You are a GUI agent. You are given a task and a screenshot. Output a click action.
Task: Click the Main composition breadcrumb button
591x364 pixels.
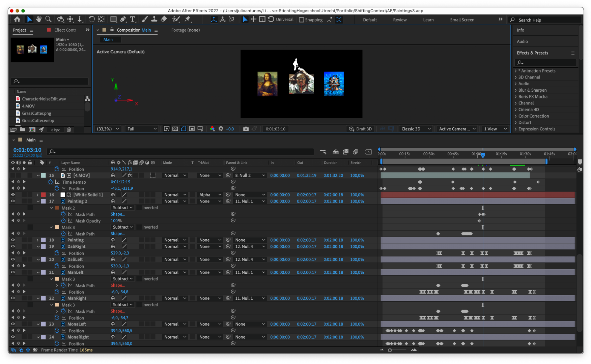coord(110,39)
